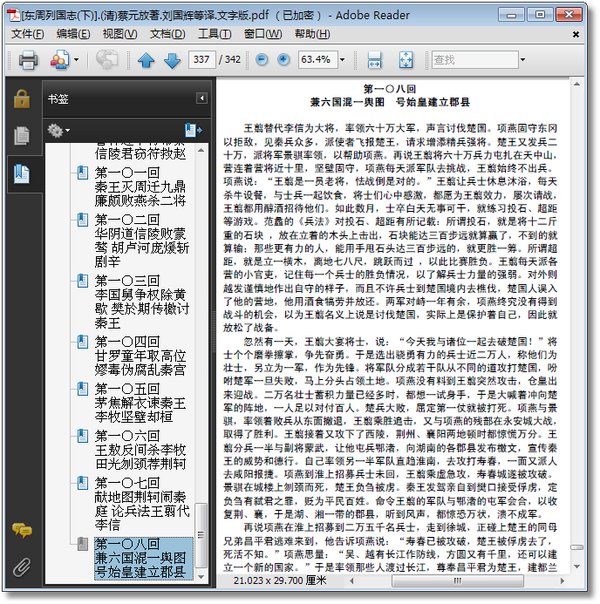Image resolution: width=600 pixels, height=604 pixels.
Task: Go to next page with down arrow
Action: [x=172, y=60]
